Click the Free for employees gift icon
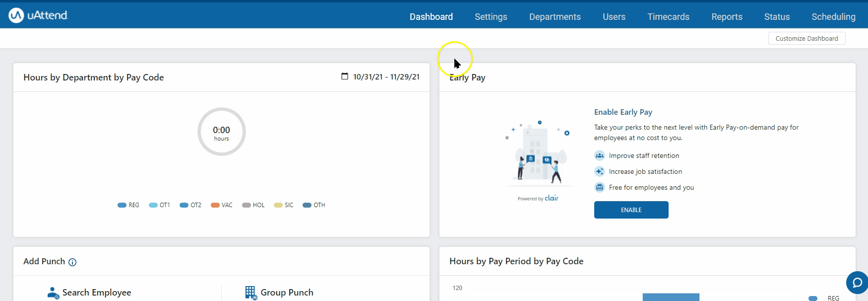Screen dimensions: 868x301 pyautogui.click(x=600, y=187)
